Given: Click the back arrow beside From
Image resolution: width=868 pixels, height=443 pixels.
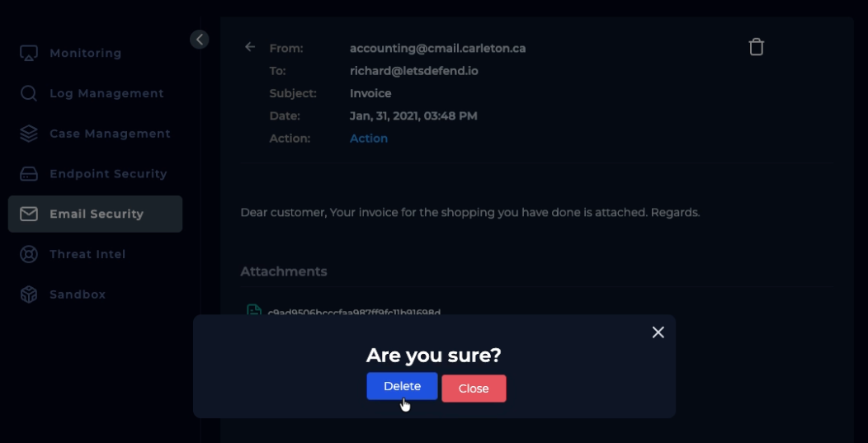Looking at the screenshot, I should [x=250, y=47].
